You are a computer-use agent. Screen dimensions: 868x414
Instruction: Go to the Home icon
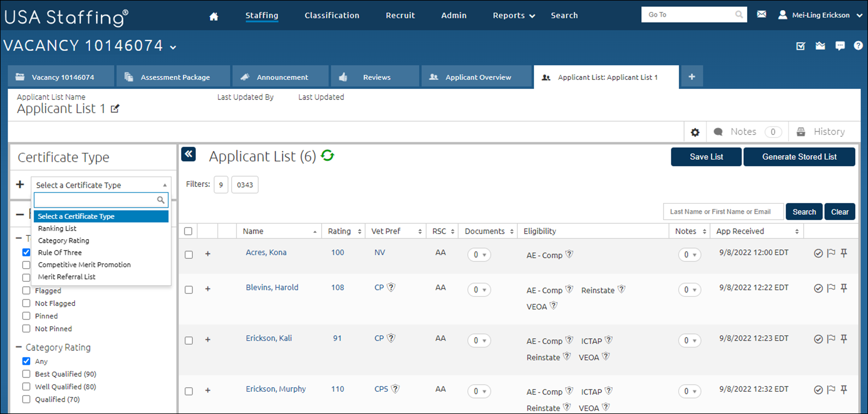(213, 16)
